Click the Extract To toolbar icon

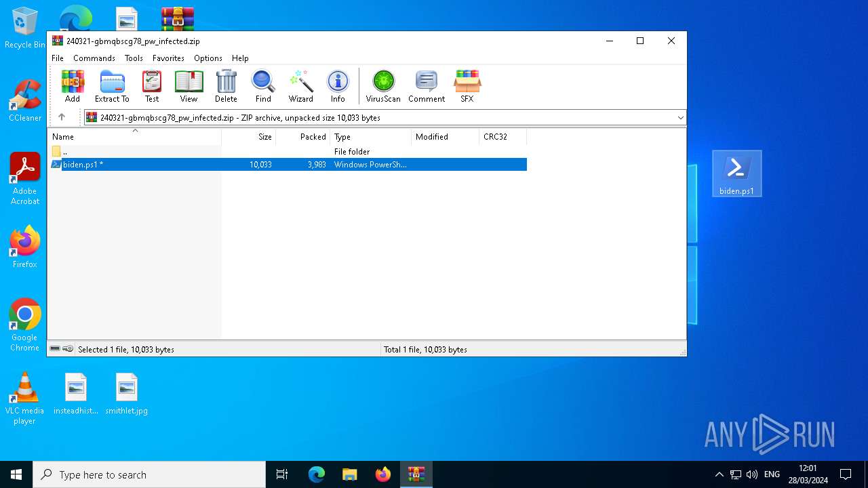[112, 86]
